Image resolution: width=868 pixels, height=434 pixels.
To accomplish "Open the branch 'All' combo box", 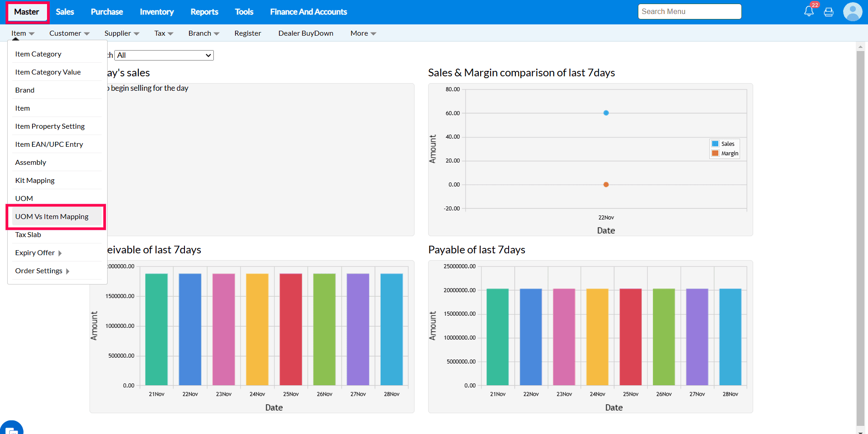I will [x=164, y=55].
